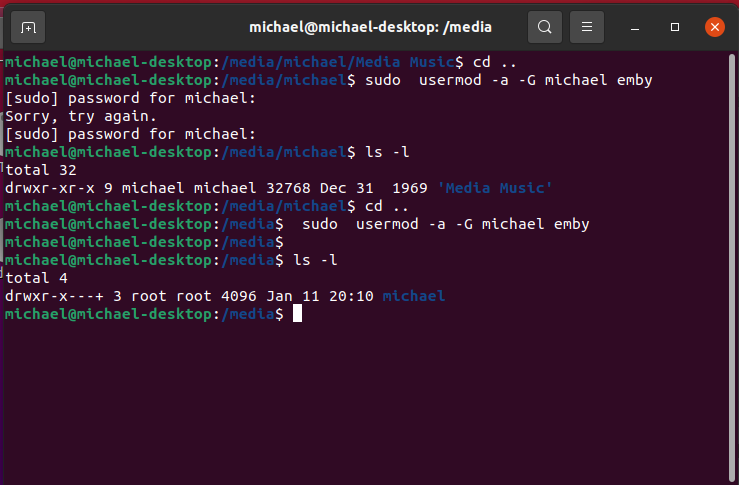Click the second '[sudo] password for michael:' line
This screenshot has width=739, height=485.
coord(131,134)
